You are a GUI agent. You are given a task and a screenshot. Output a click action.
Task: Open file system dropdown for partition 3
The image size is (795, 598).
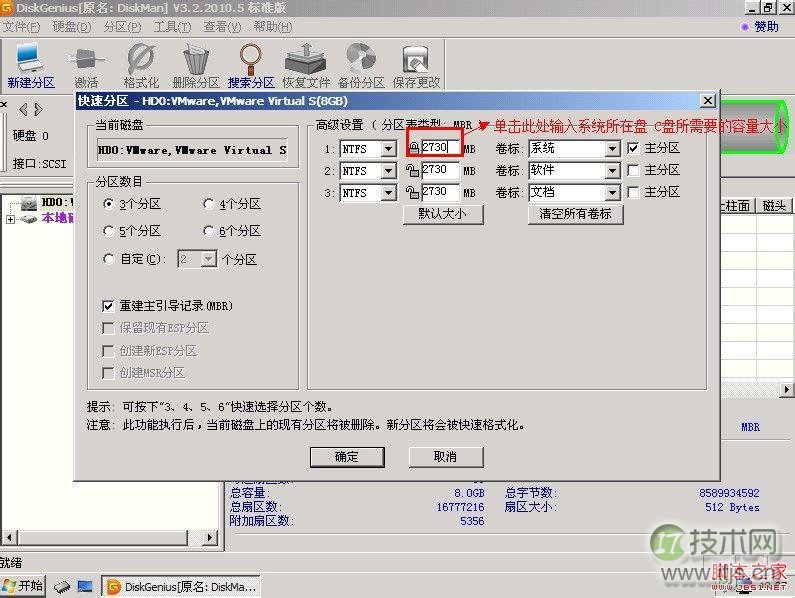(388, 193)
